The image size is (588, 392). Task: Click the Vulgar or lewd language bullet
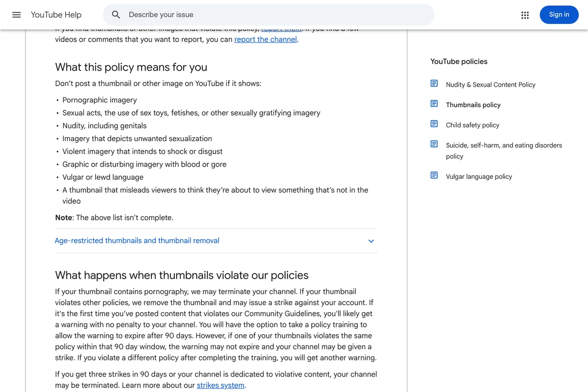(103, 177)
